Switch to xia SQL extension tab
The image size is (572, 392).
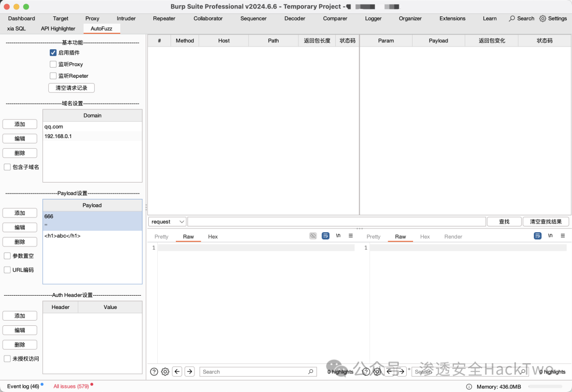point(16,29)
